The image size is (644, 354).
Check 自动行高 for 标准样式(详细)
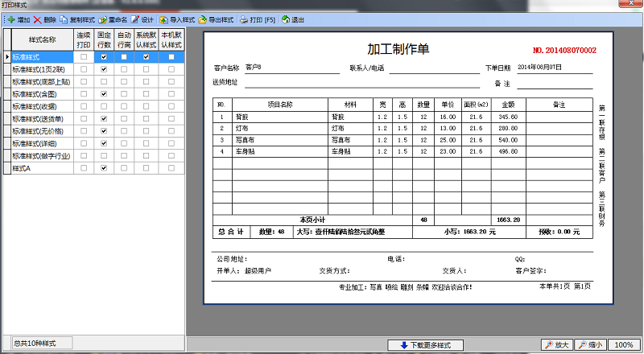point(124,143)
